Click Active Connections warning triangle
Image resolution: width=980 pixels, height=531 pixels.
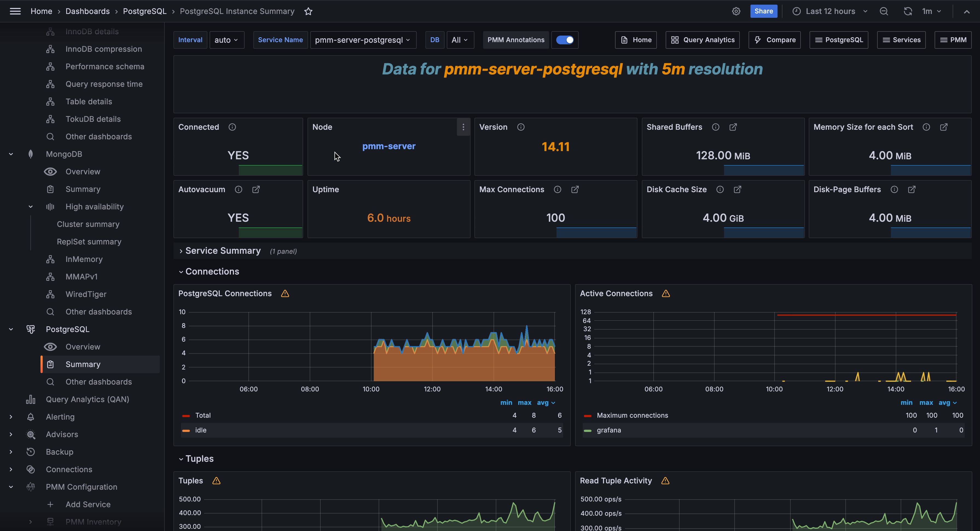666,293
